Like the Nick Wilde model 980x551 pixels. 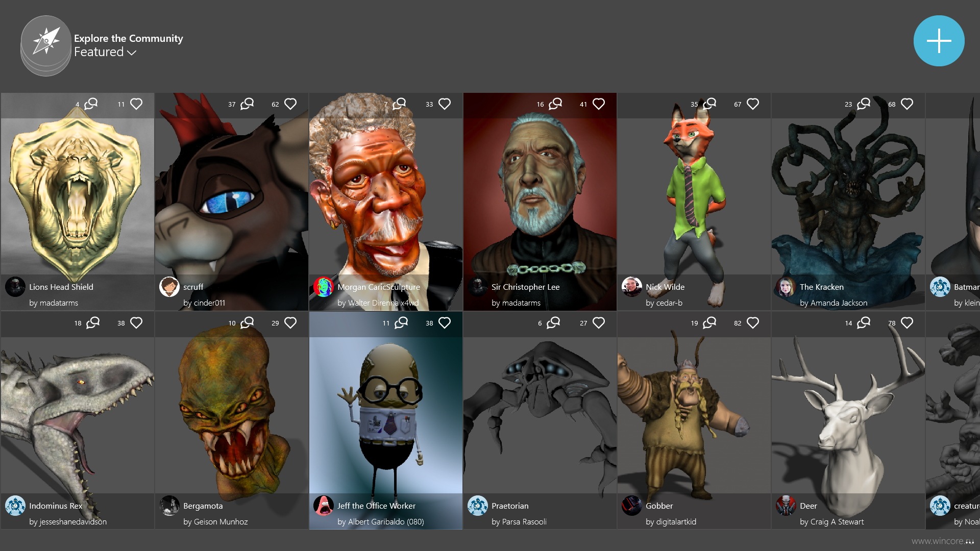(753, 104)
